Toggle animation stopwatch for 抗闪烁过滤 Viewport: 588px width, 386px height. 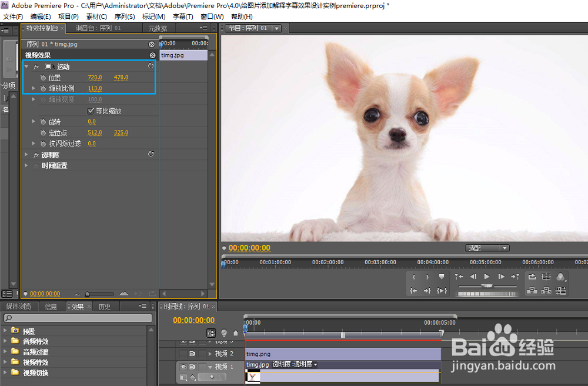pyautogui.click(x=43, y=144)
